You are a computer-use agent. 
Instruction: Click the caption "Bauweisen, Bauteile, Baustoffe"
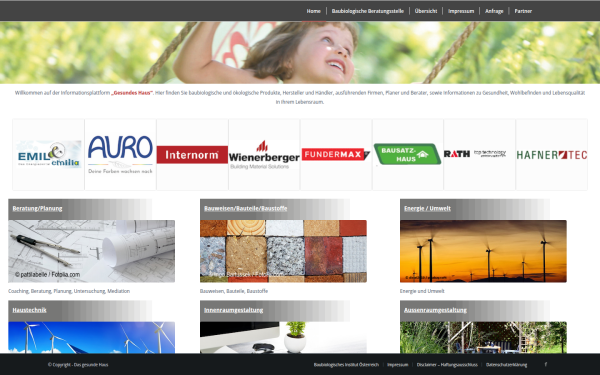234,291
